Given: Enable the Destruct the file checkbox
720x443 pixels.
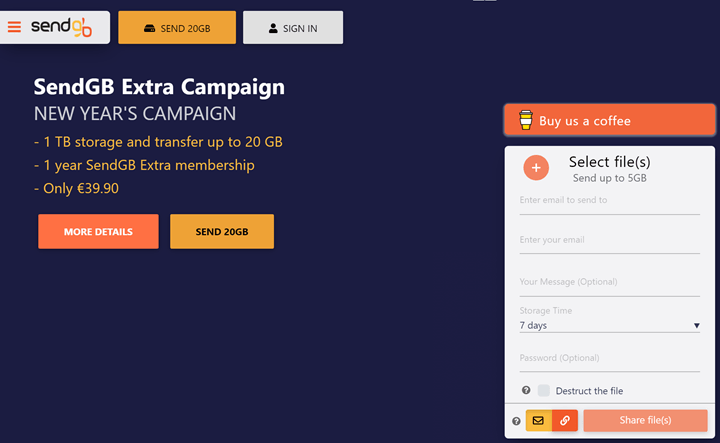Looking at the screenshot, I should [x=544, y=390].
